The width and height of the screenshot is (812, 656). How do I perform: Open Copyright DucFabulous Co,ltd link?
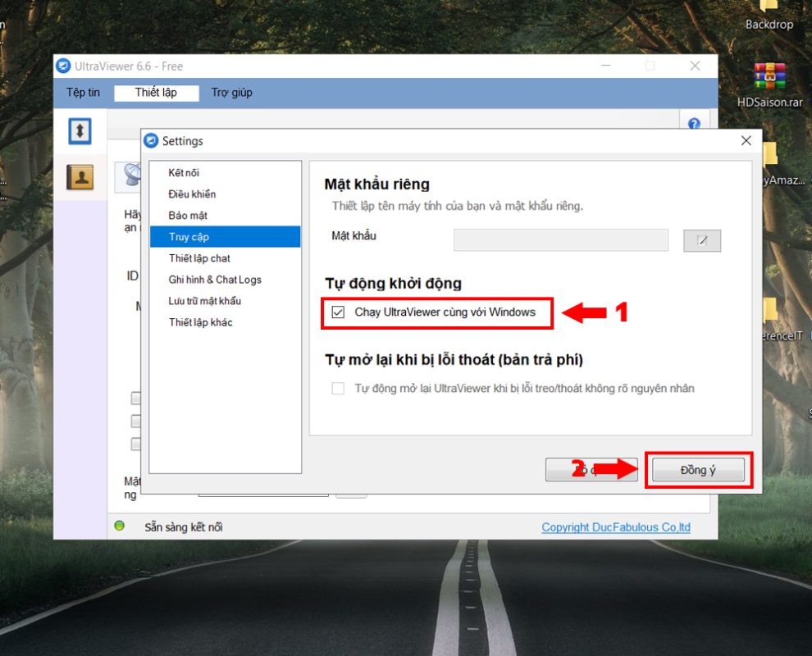coord(616,527)
